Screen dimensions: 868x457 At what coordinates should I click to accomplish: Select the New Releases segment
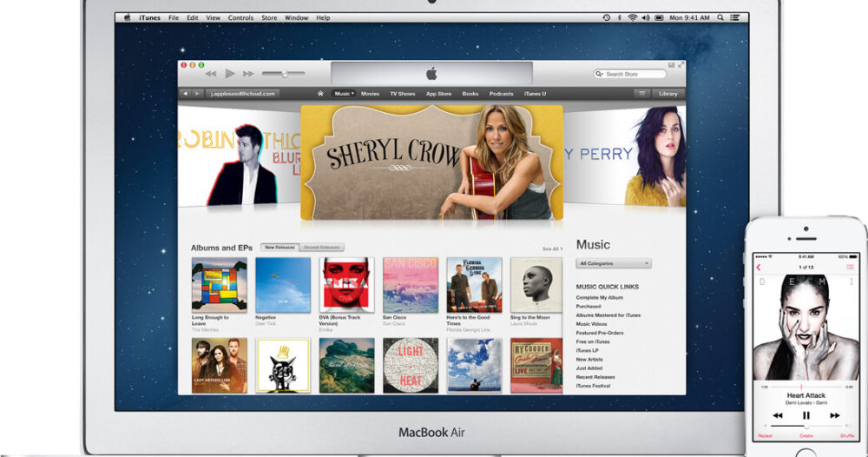279,248
